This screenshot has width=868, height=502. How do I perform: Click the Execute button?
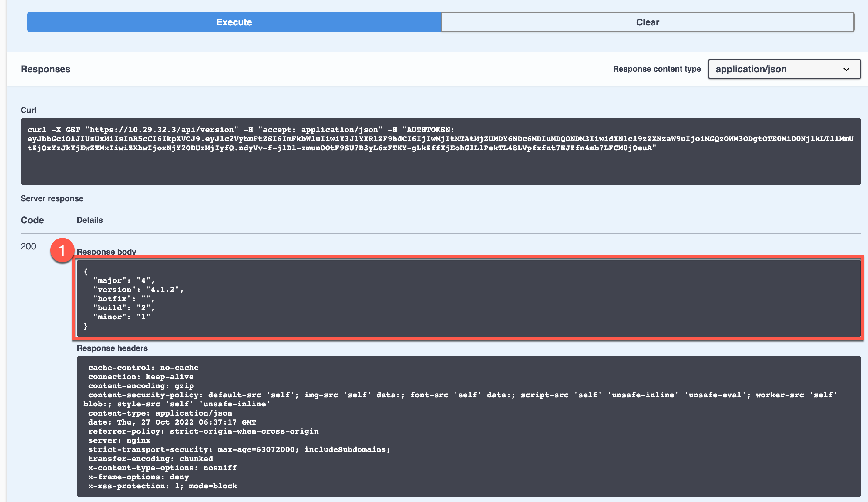234,22
